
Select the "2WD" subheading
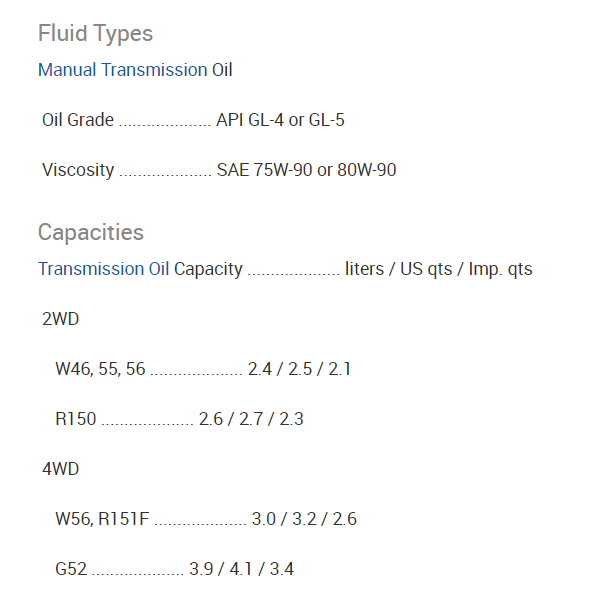coord(60,319)
